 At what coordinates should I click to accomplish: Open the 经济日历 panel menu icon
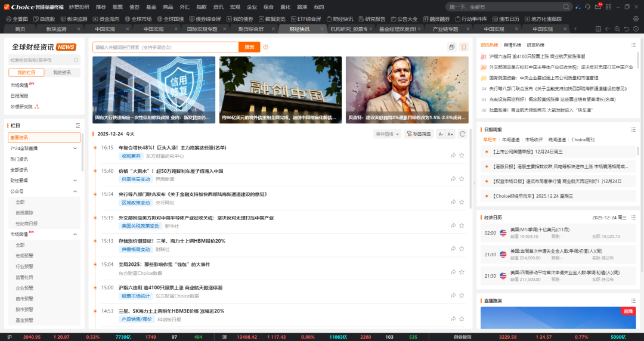(633, 218)
